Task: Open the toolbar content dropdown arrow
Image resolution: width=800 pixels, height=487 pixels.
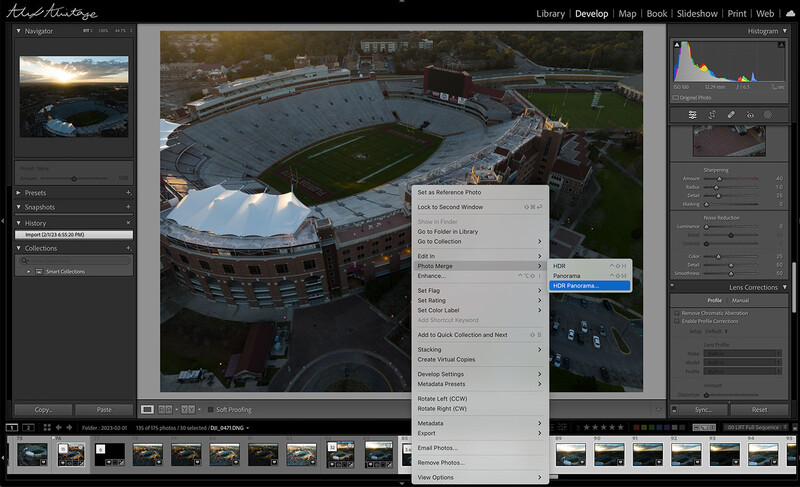Action: tap(658, 409)
